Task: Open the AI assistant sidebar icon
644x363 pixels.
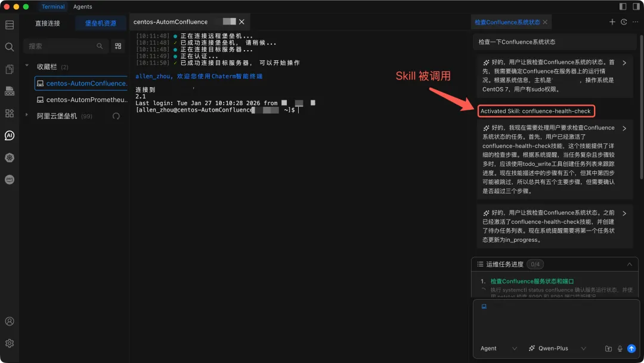Action: [x=9, y=136]
